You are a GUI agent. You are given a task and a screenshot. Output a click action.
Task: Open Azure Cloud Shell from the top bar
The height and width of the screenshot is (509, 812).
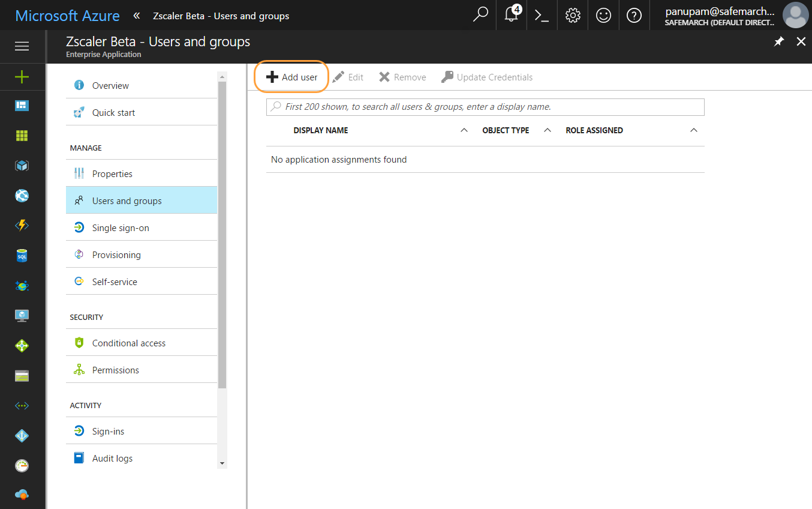[x=542, y=15]
